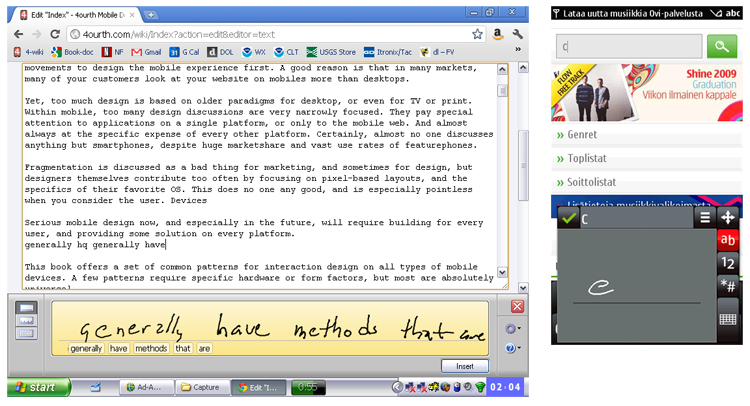Open a new Chrome tab
This screenshot has width=750, height=406.
(x=150, y=15)
